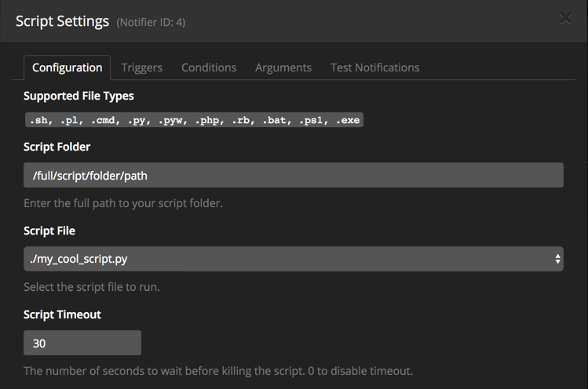Focus the Script Timeout field showing 30
The width and height of the screenshot is (588, 389).
coord(82,343)
